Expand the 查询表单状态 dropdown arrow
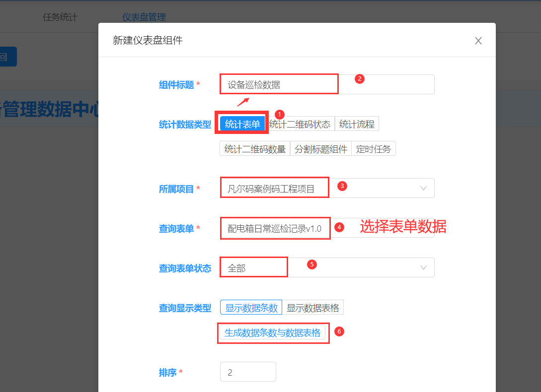The height and width of the screenshot is (392, 541). pos(423,267)
